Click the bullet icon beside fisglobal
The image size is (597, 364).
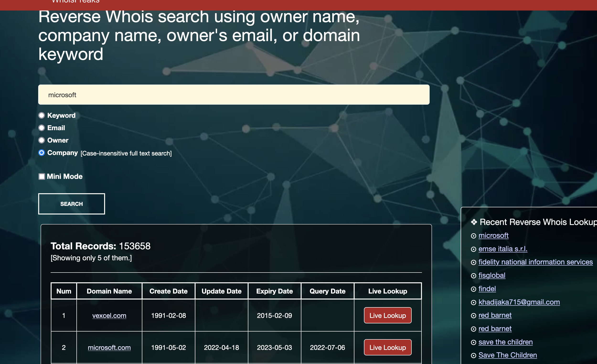[474, 276]
